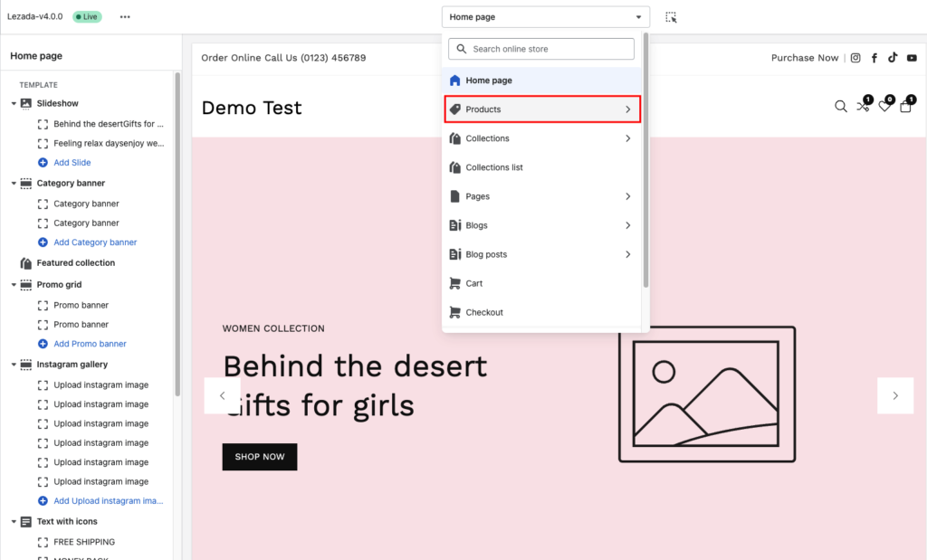Click the Pages document icon
Screen dimensions: 927x560
coord(454,196)
